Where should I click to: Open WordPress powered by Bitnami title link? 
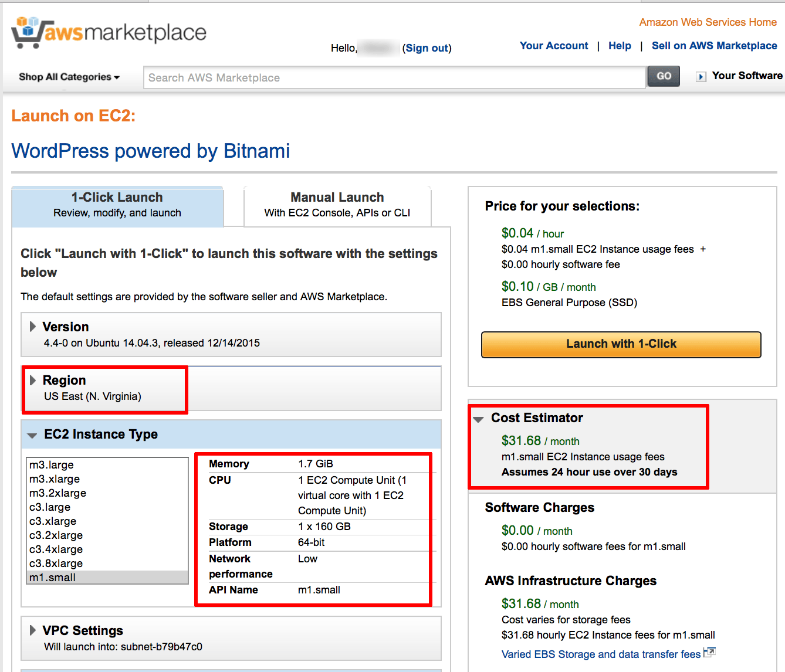coord(151,151)
